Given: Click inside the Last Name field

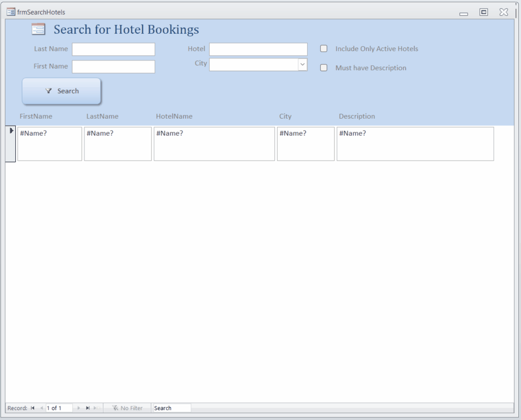Looking at the screenshot, I should [x=113, y=49].
